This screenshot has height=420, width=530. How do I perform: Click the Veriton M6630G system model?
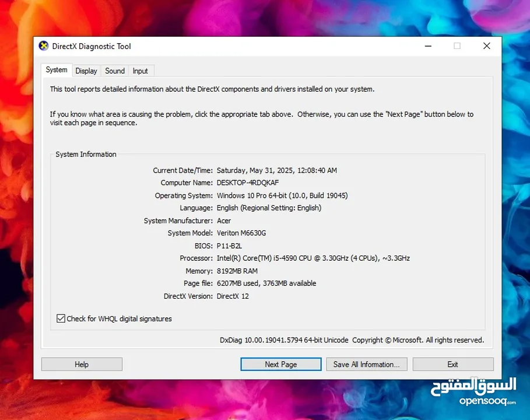pyautogui.click(x=241, y=233)
